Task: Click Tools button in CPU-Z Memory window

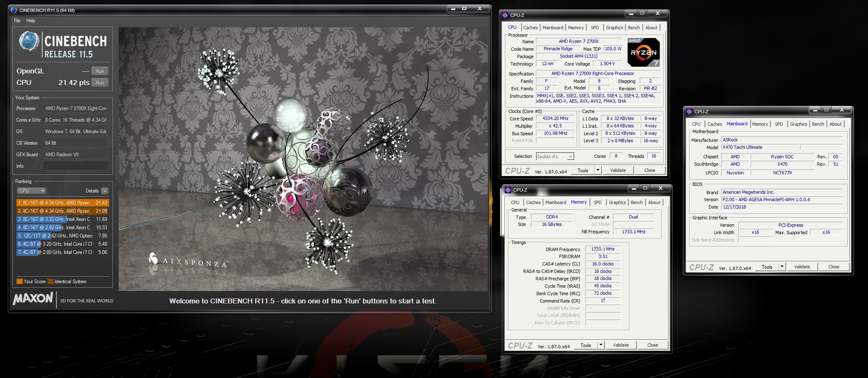Action: [x=585, y=345]
